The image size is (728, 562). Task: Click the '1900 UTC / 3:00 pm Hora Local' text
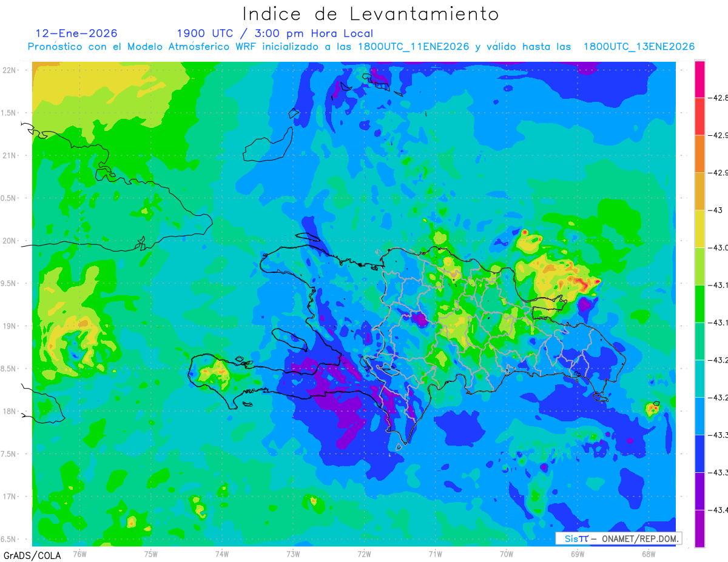pos(275,33)
